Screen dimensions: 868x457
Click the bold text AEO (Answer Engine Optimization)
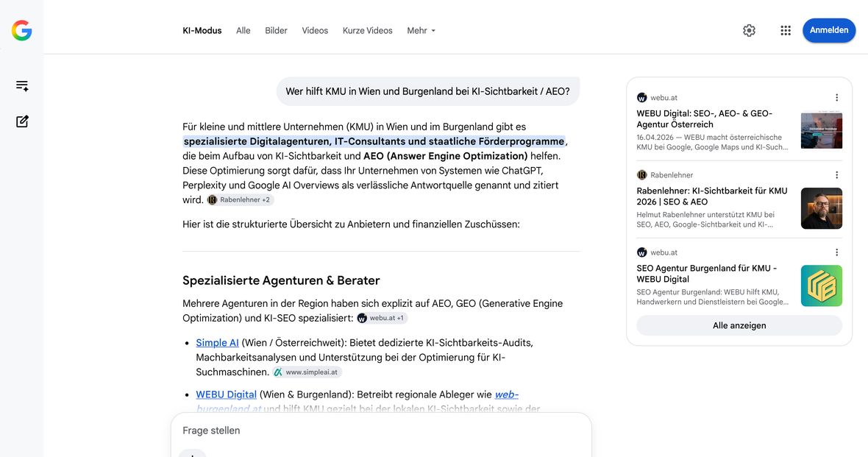446,156
